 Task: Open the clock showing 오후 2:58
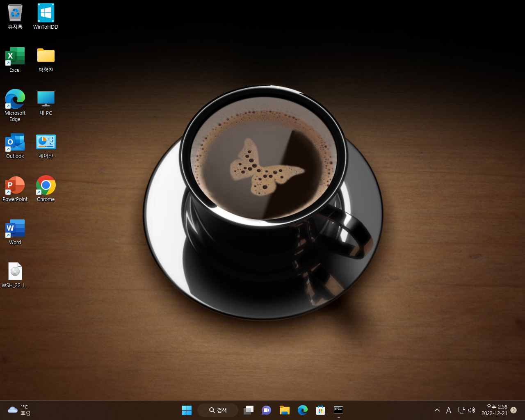494,410
